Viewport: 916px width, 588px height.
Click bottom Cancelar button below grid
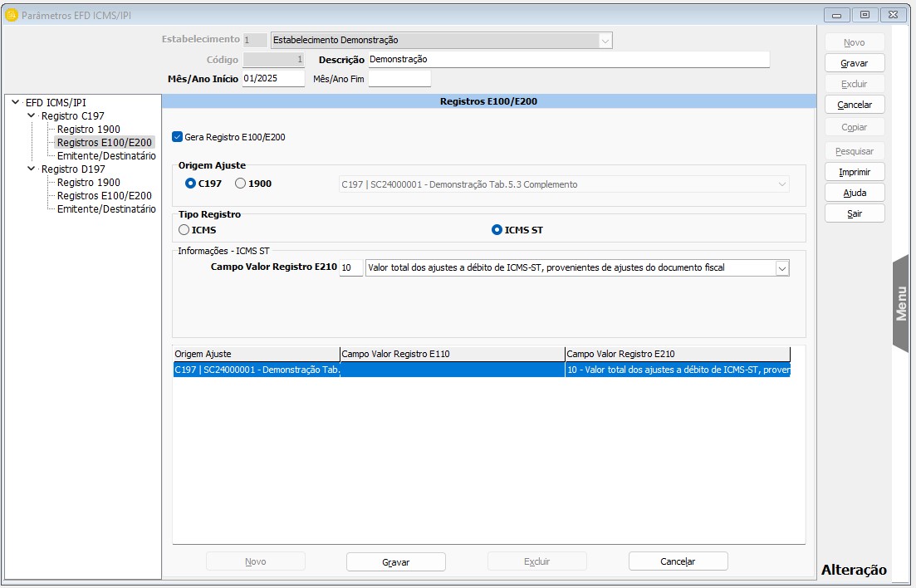pyautogui.click(x=678, y=561)
